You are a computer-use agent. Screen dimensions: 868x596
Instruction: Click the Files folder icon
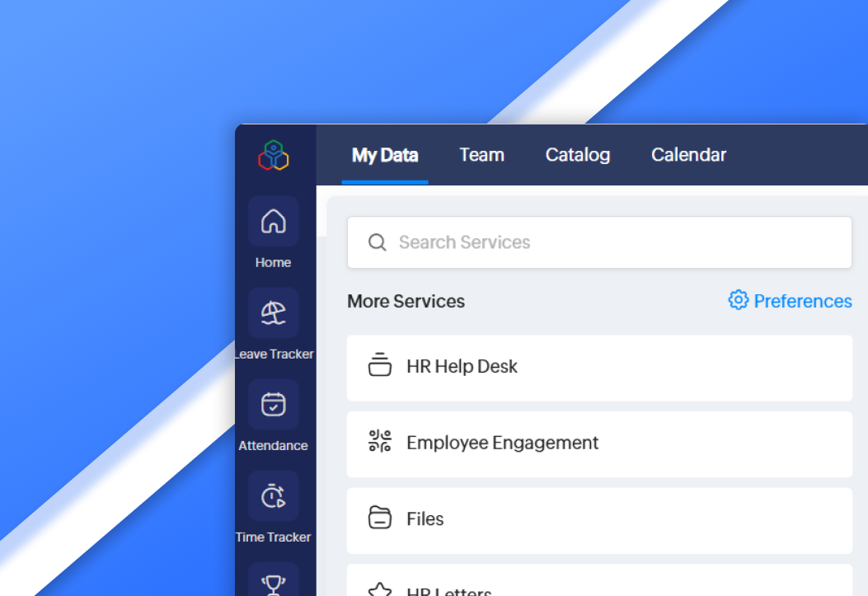[379, 519]
